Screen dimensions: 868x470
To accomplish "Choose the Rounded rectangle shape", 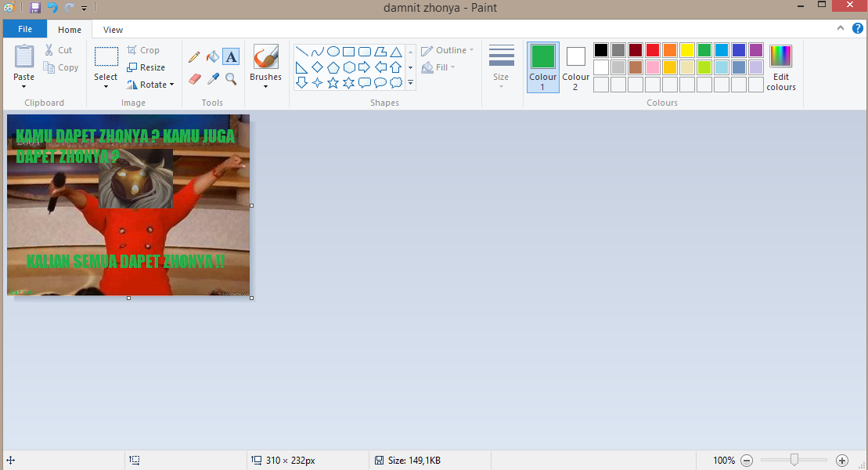I will [x=364, y=52].
